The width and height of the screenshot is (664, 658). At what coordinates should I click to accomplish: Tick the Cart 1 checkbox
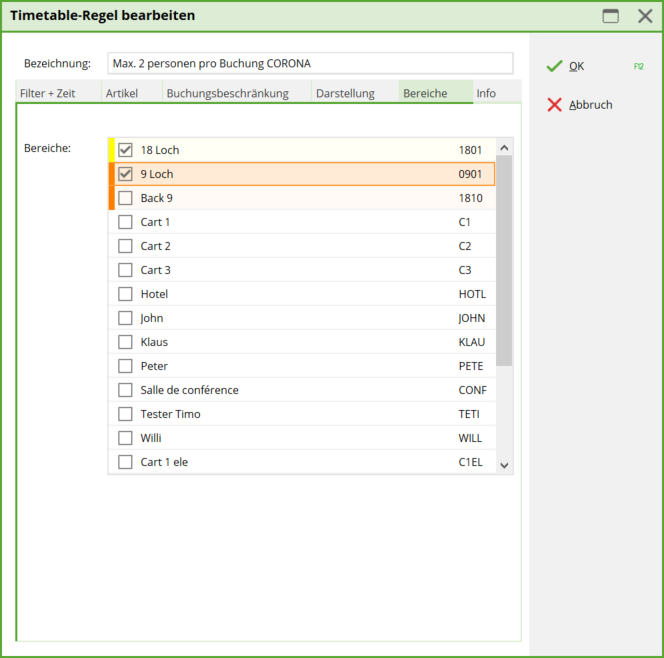[125, 222]
